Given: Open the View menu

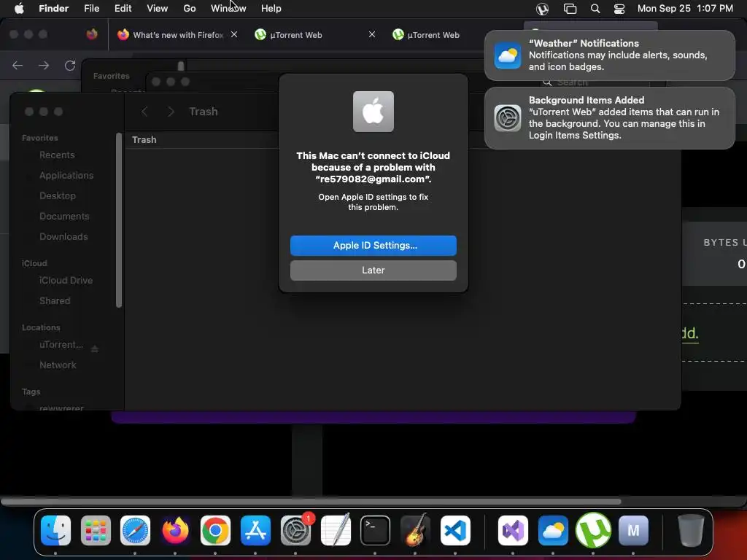Looking at the screenshot, I should click(158, 8).
